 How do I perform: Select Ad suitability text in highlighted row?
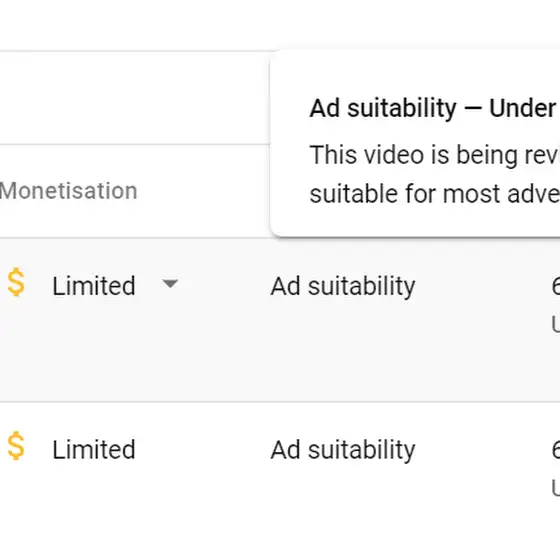click(x=343, y=287)
